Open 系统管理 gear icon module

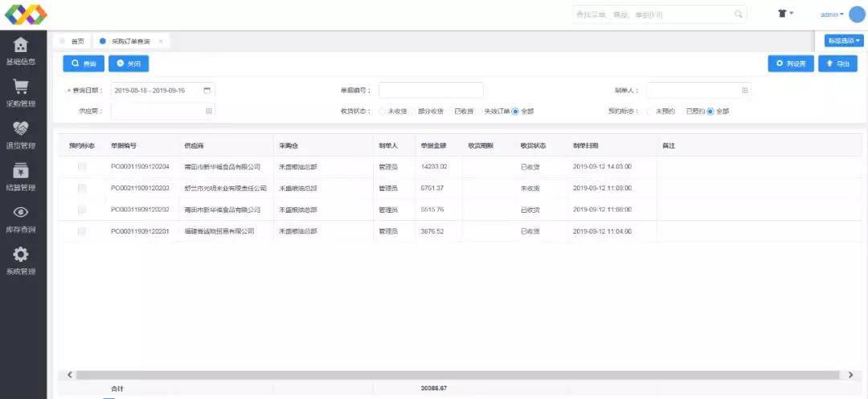21,259
